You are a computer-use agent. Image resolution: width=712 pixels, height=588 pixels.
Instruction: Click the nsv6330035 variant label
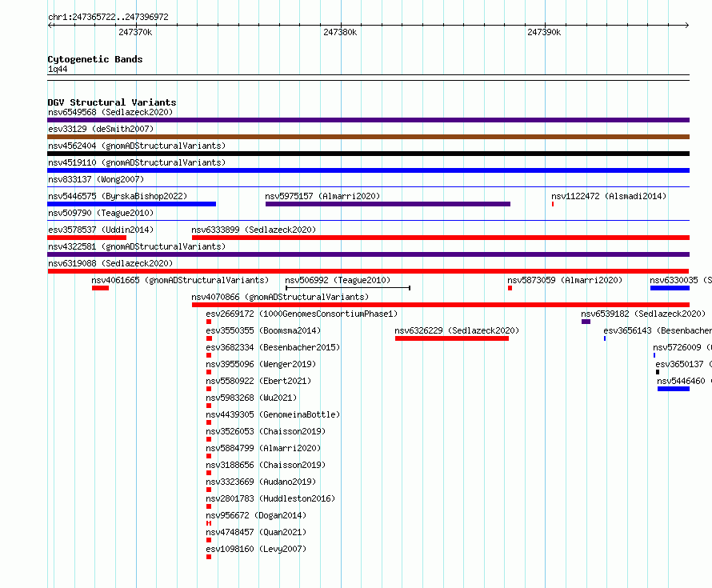coord(681,280)
